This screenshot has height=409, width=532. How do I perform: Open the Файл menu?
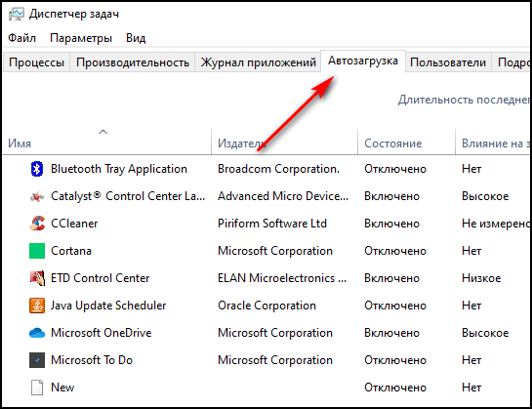pos(22,38)
